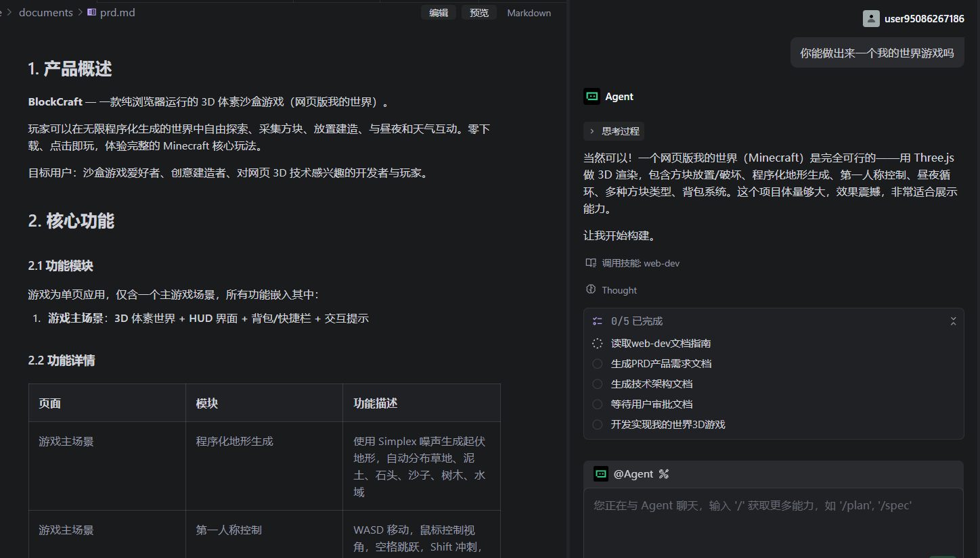Click the 读取web-dev文档指南 task text
This screenshot has width=980, height=558.
tap(661, 343)
